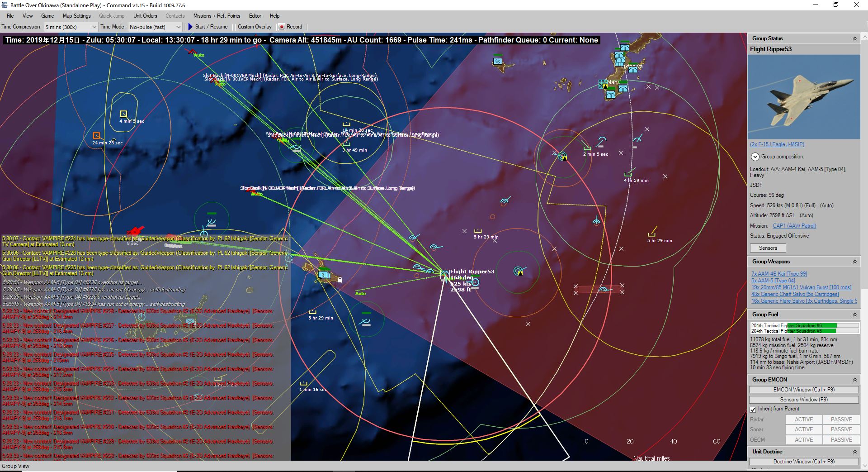Collapse the Group Fuel panel

pyautogui.click(x=854, y=315)
